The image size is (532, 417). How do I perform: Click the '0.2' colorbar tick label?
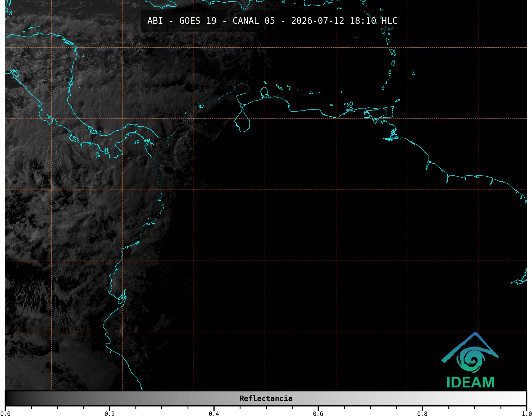pyautogui.click(x=110, y=414)
